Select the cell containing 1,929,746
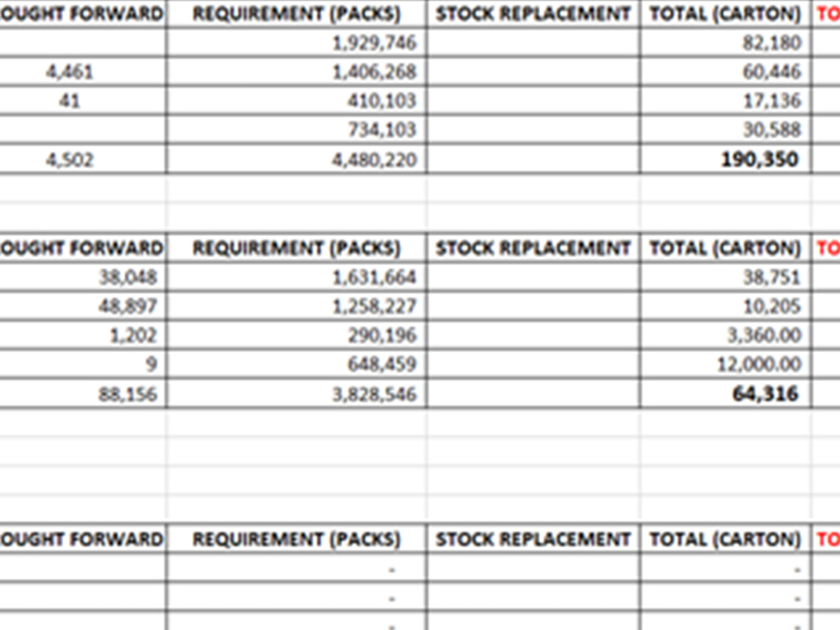 pos(297,42)
